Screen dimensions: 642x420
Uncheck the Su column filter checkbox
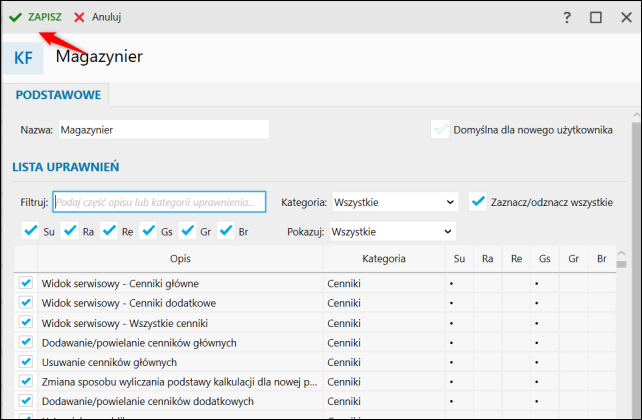pos(30,231)
